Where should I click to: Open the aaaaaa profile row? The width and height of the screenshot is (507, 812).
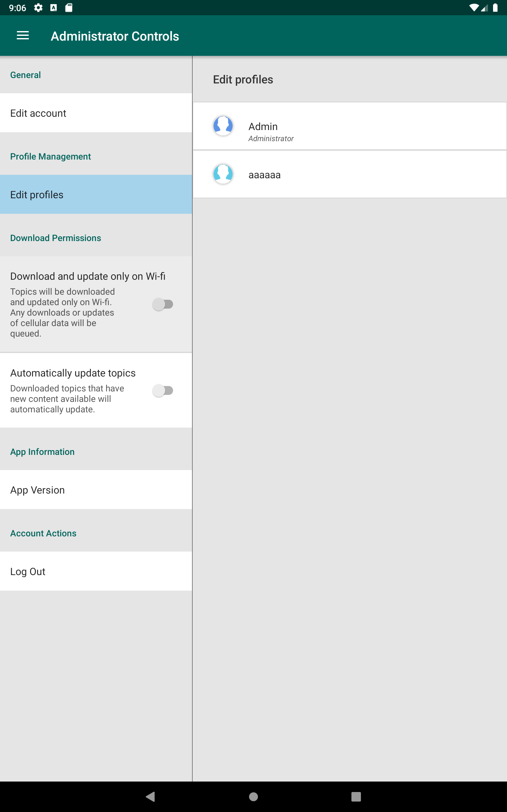pyautogui.click(x=350, y=174)
